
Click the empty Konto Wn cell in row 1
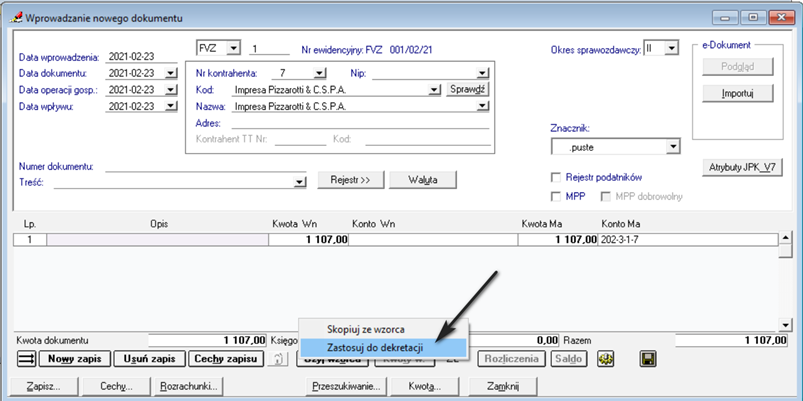pyautogui.click(x=433, y=240)
